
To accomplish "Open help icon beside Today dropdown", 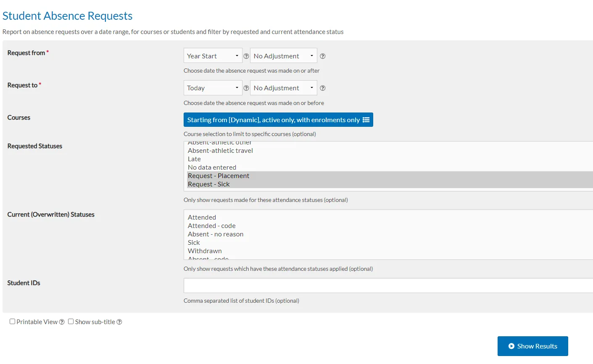I will tap(246, 88).
